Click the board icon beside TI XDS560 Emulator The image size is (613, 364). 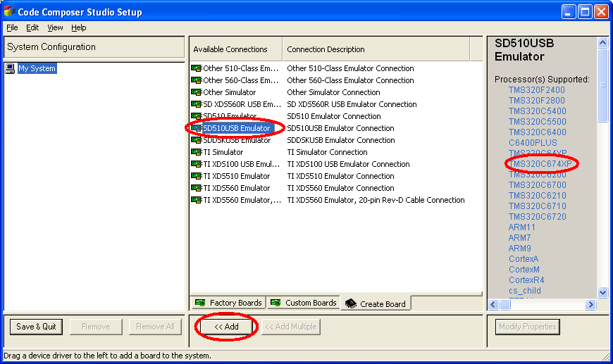[x=196, y=188]
